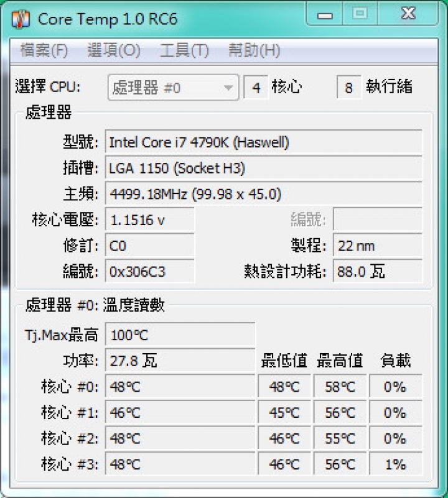Click core #3 maximum value 56°C
448x498 pixels.
(340, 464)
